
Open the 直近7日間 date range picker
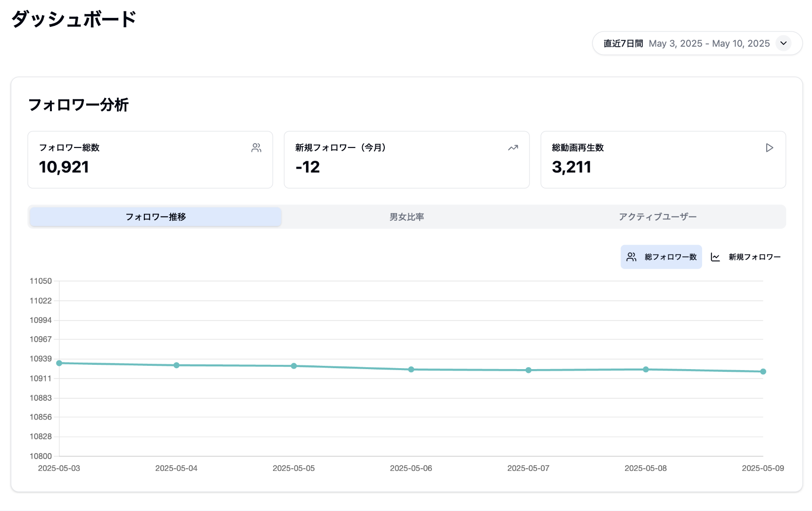(x=623, y=43)
